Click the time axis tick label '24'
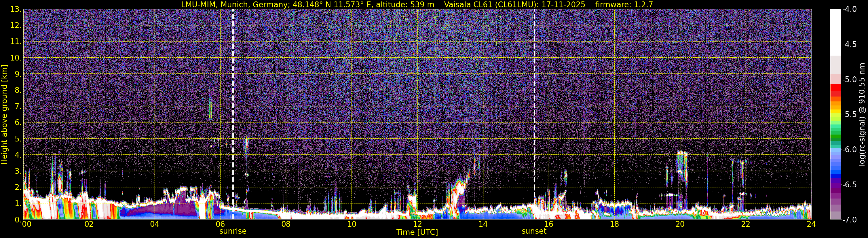Image resolution: width=868 pixels, height=238 pixels. [x=811, y=224]
